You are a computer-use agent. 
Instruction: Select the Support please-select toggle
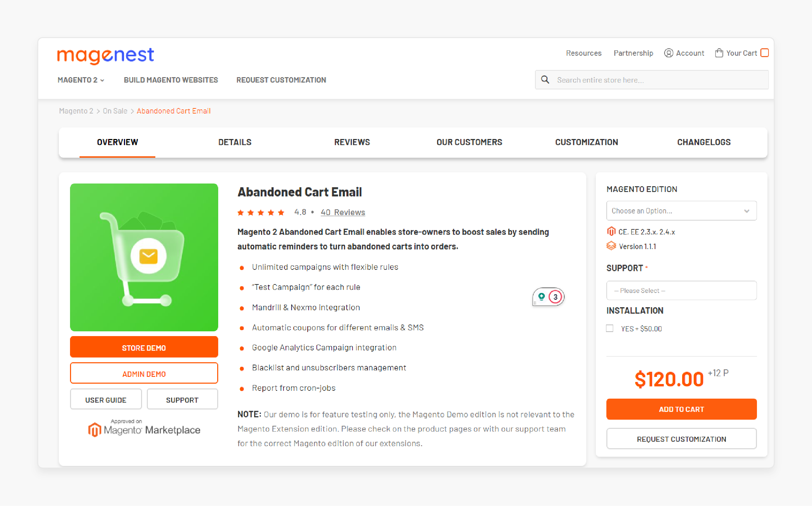coord(681,290)
